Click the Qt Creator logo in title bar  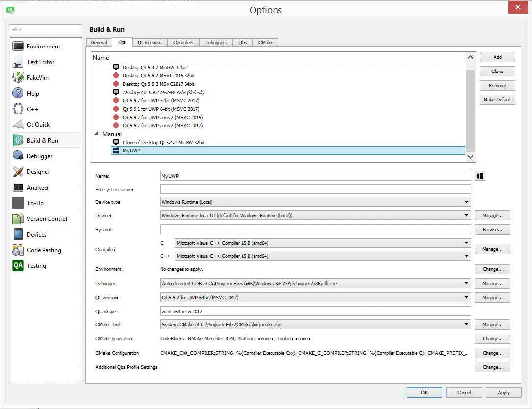[10, 10]
